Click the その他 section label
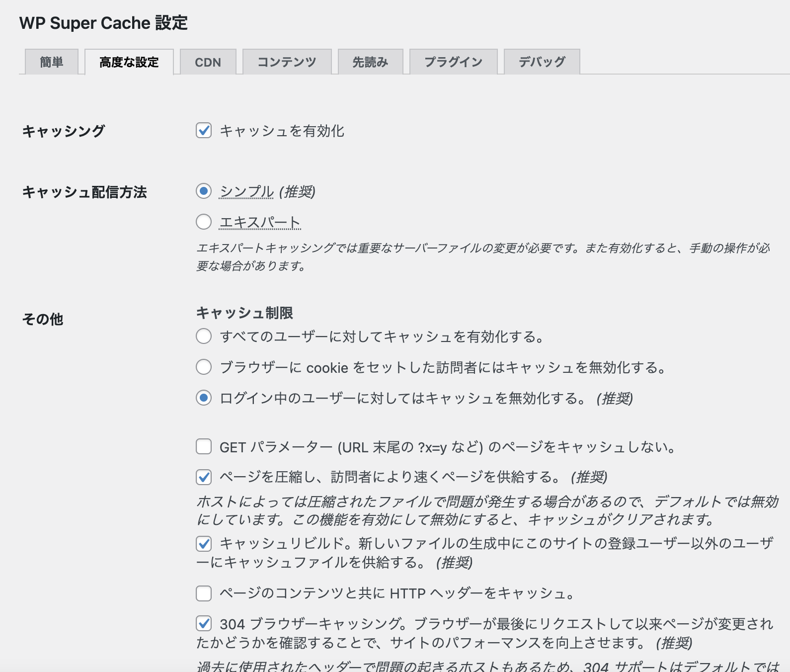This screenshot has width=790, height=672. click(43, 319)
